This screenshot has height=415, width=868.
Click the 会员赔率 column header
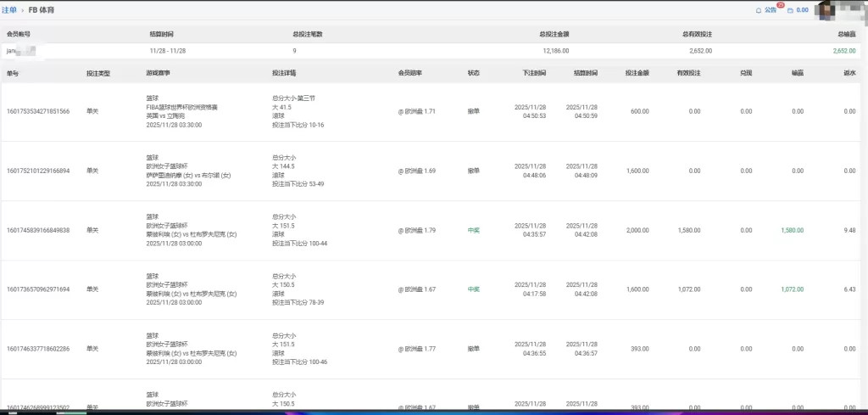(x=410, y=73)
